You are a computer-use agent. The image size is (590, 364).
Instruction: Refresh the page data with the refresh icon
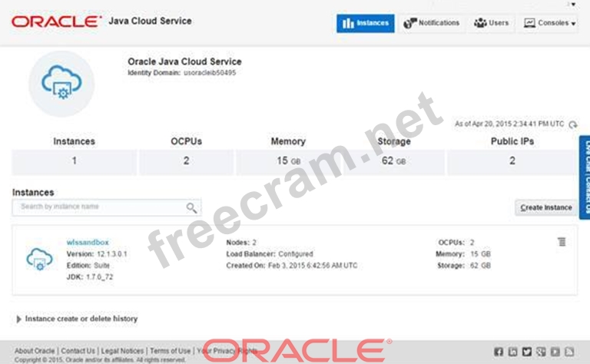pos(572,124)
